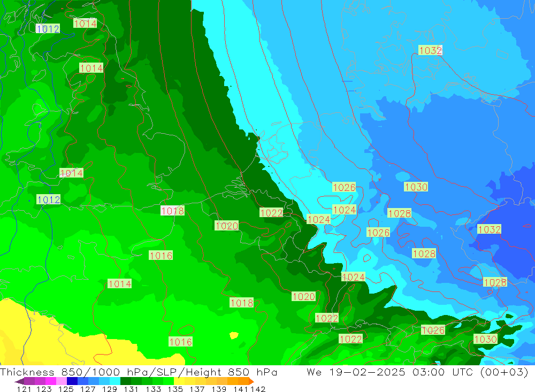Select the legend value 141

(x=241, y=389)
